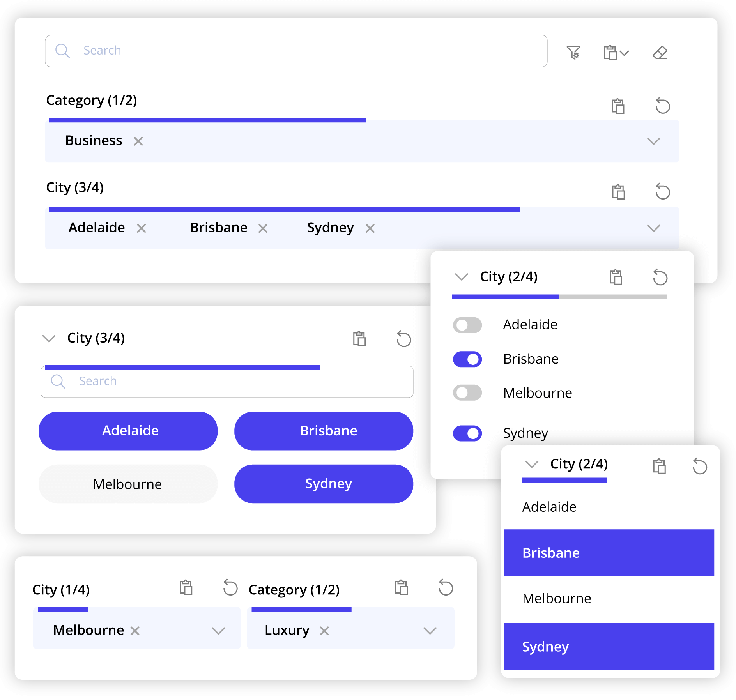736x700 pixels.
Task: Open the Melbourne city dropdown chevron
Action: click(x=218, y=631)
